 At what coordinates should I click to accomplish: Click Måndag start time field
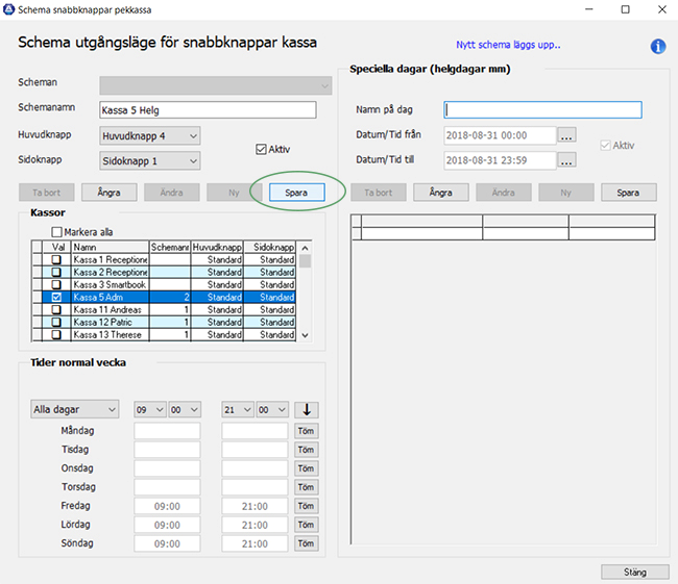[x=167, y=431]
